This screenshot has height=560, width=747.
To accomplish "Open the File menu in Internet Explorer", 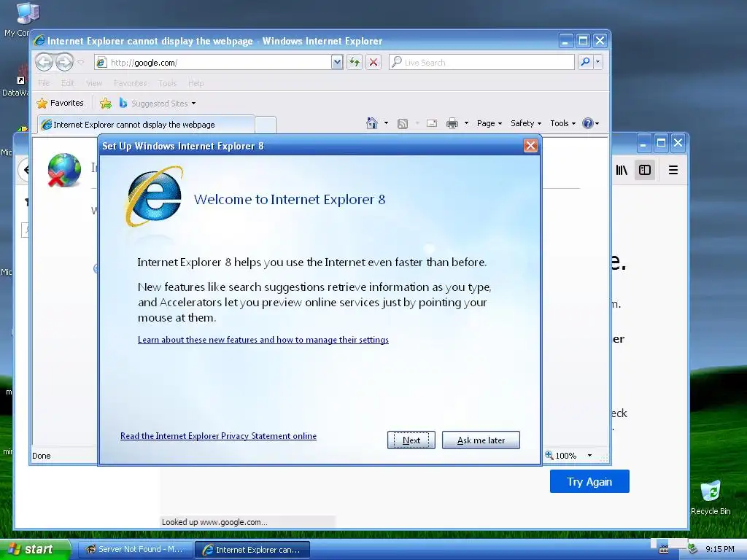I will pyautogui.click(x=44, y=83).
